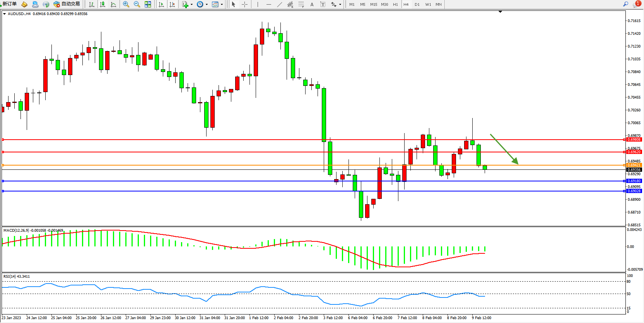This screenshot has height=323, width=644.
Task: Switch to the M15 timeframe
Action: coord(373,4)
